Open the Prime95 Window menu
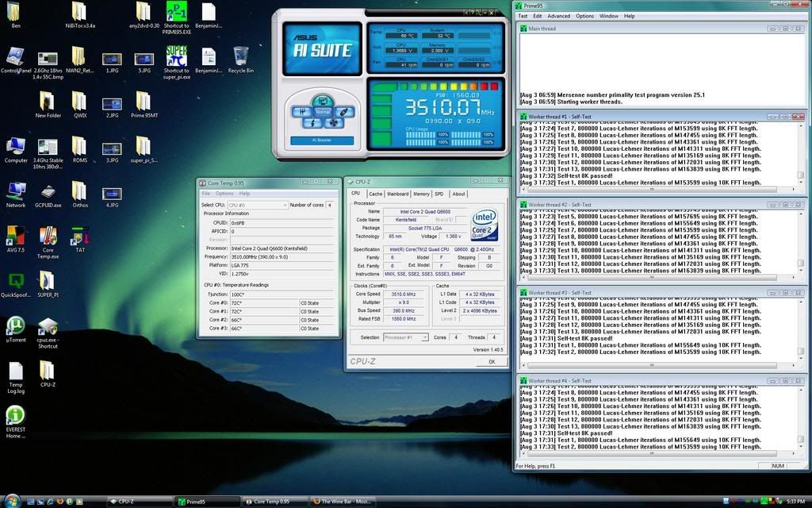 [609, 16]
